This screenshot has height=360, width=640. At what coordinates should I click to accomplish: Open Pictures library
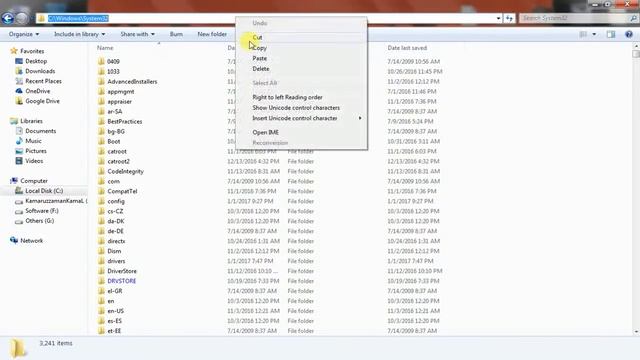click(36, 151)
